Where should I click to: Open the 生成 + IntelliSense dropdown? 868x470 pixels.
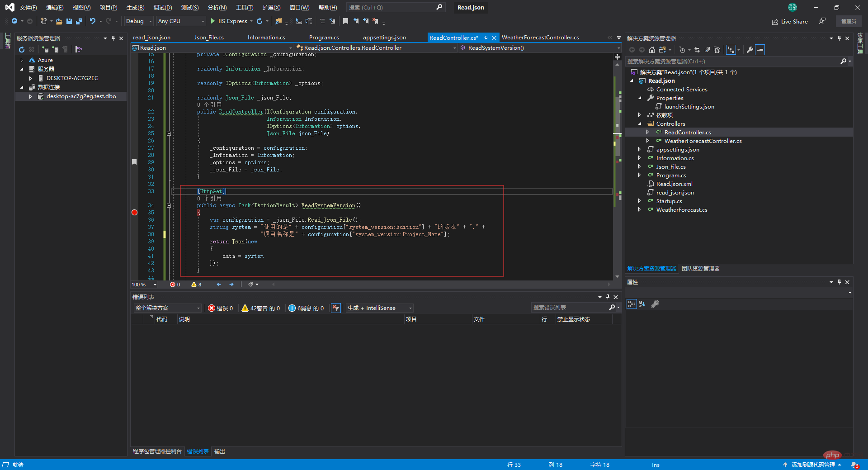click(379, 308)
